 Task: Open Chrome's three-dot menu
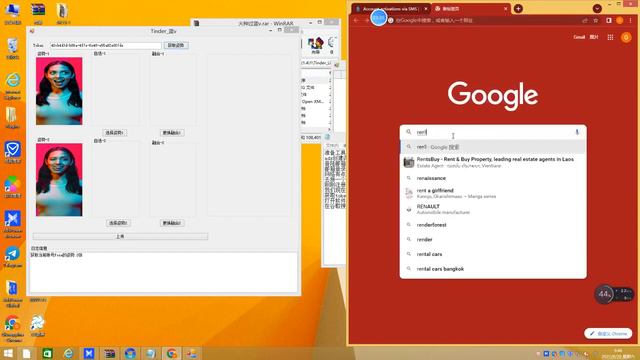click(x=630, y=20)
